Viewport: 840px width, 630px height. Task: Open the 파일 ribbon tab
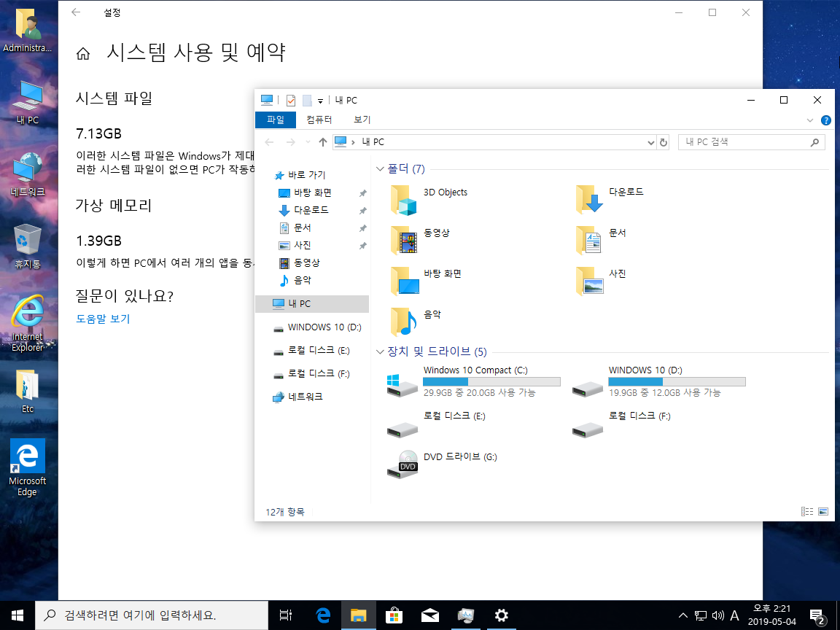tap(276, 120)
